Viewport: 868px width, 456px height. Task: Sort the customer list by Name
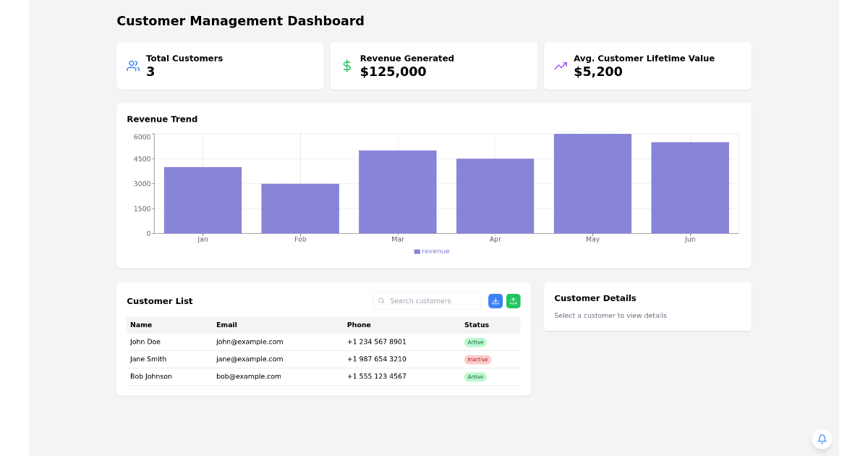coord(141,324)
